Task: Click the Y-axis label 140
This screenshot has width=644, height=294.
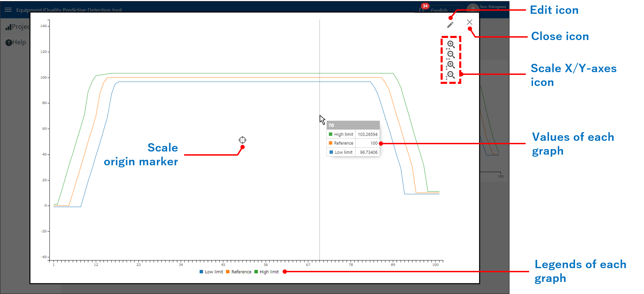Action: [43, 26]
